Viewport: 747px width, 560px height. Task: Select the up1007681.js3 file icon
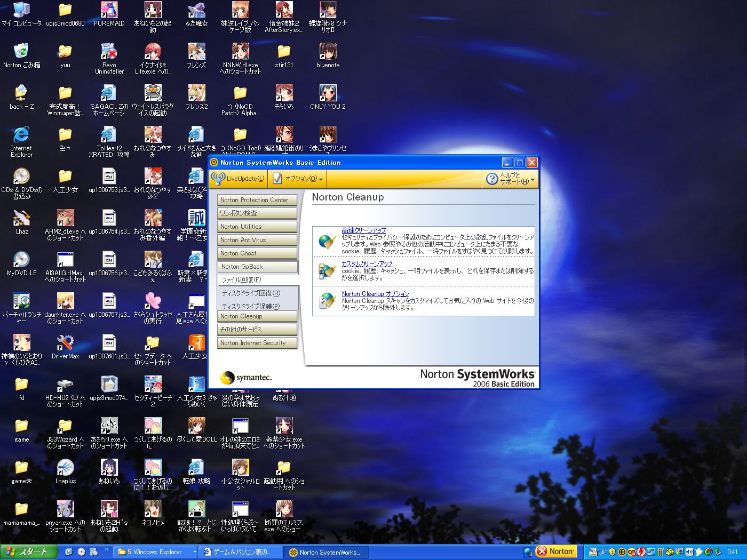click(x=109, y=347)
